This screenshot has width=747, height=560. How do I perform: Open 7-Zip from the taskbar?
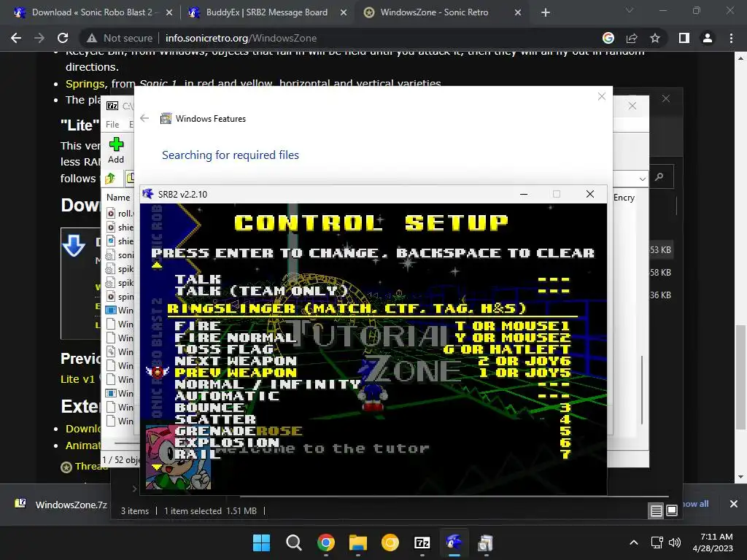pyautogui.click(x=422, y=542)
